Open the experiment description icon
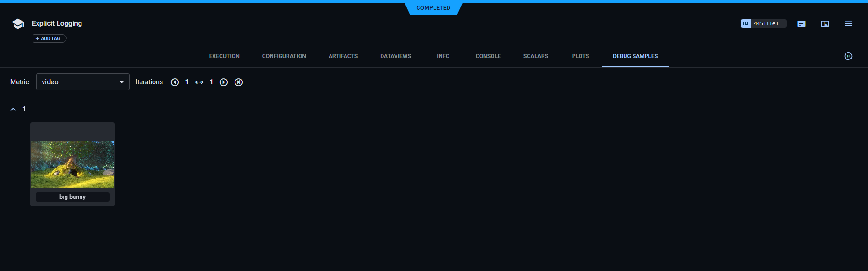Image resolution: width=868 pixels, height=271 pixels. tap(801, 23)
